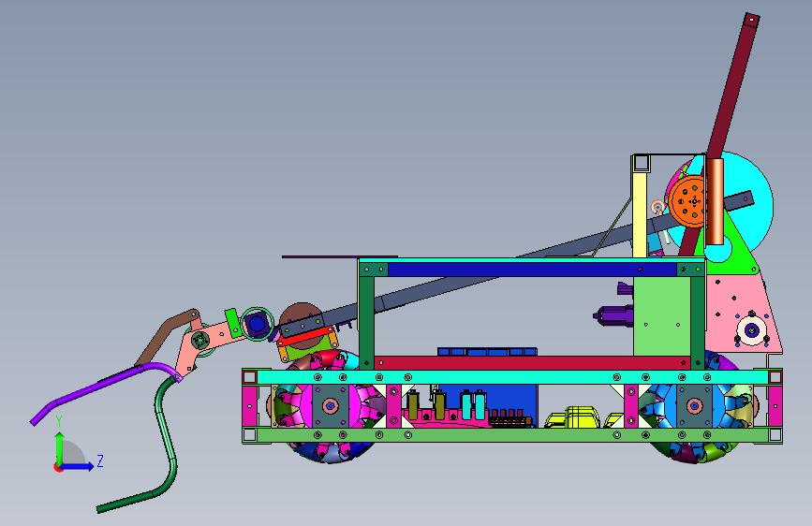Click the 'Y' axis label
This screenshot has height=526, width=812.
tap(59, 421)
